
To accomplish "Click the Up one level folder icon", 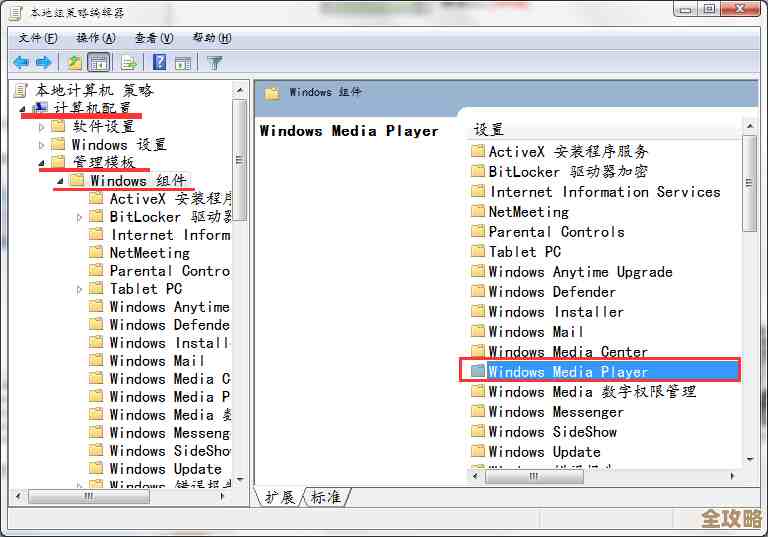I will pyautogui.click(x=74, y=63).
